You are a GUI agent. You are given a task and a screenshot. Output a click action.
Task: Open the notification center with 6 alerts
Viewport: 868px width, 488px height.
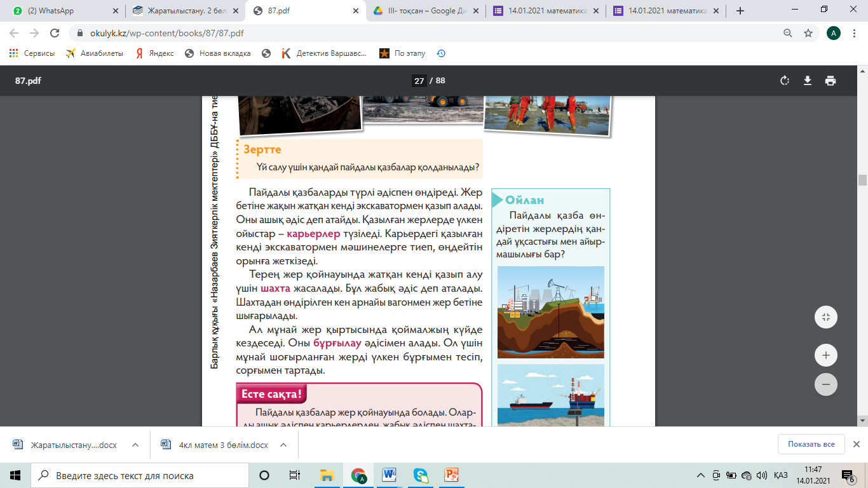tap(848, 475)
